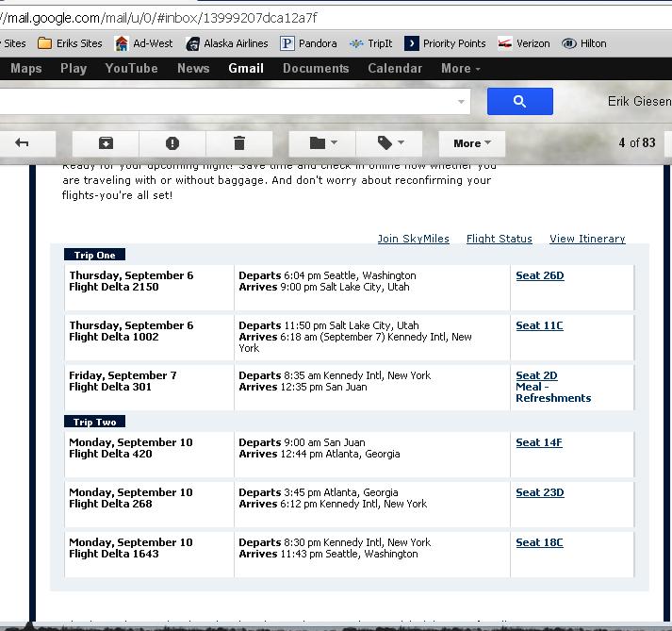
Task: Report spam using the exclamation icon
Action: tap(172, 143)
